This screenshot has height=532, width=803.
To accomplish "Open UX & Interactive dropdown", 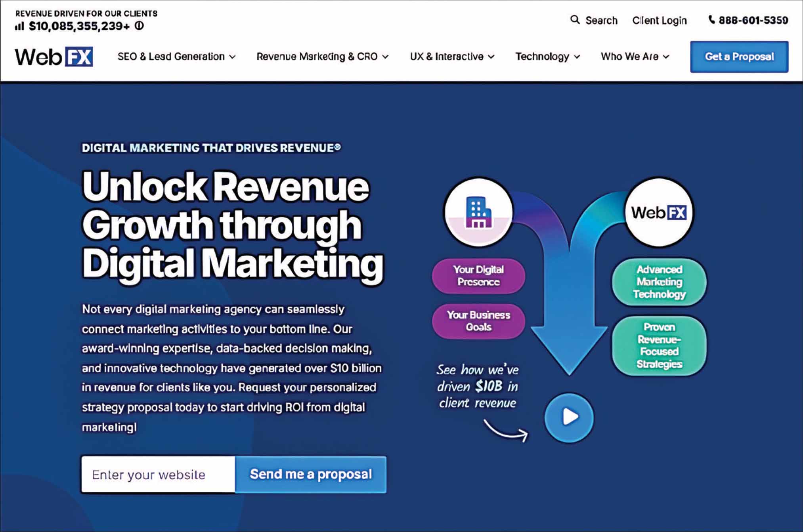I will coord(452,57).
